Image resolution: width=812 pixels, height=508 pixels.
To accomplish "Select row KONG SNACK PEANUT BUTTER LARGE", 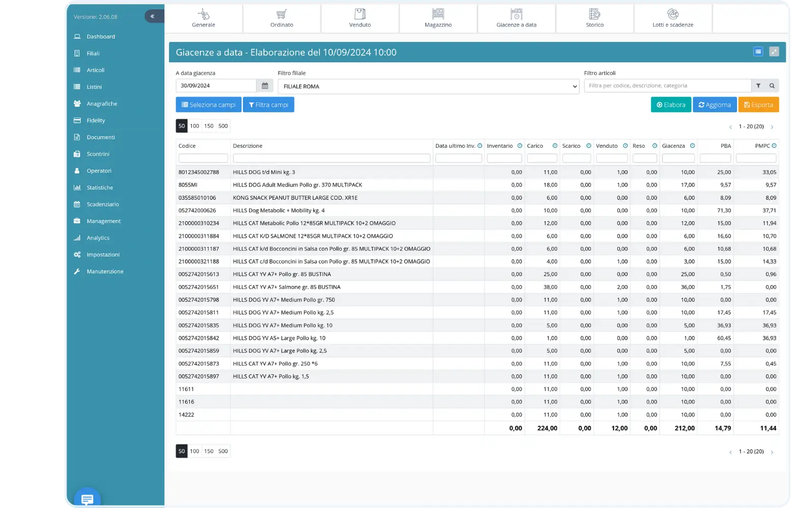I will click(x=477, y=198).
